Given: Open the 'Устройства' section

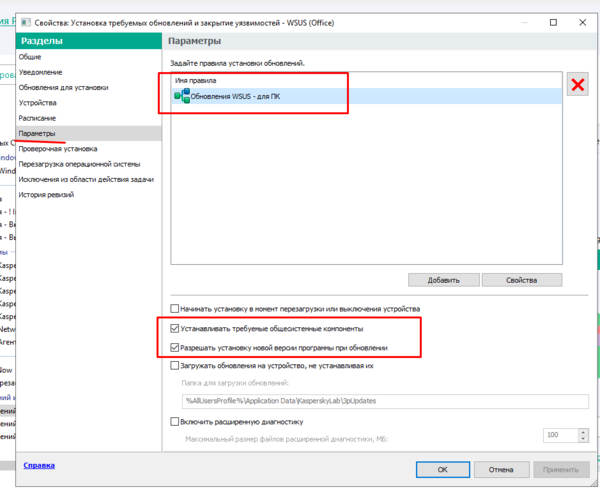Looking at the screenshot, I should tap(38, 103).
